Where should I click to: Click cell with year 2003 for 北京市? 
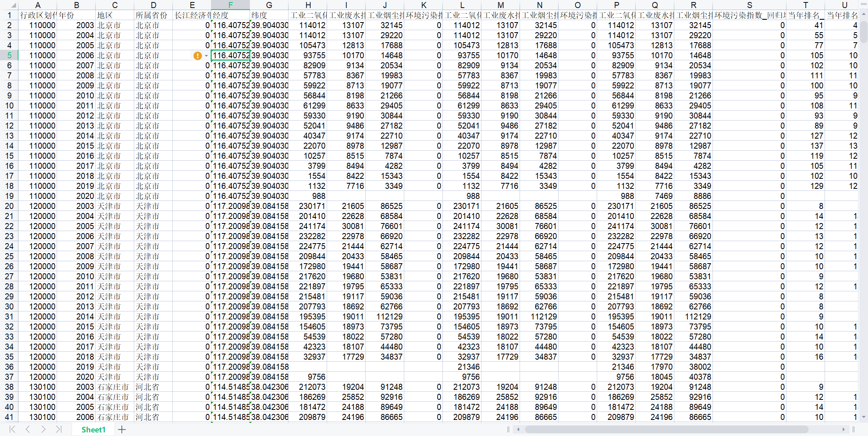pyautogui.click(x=76, y=25)
